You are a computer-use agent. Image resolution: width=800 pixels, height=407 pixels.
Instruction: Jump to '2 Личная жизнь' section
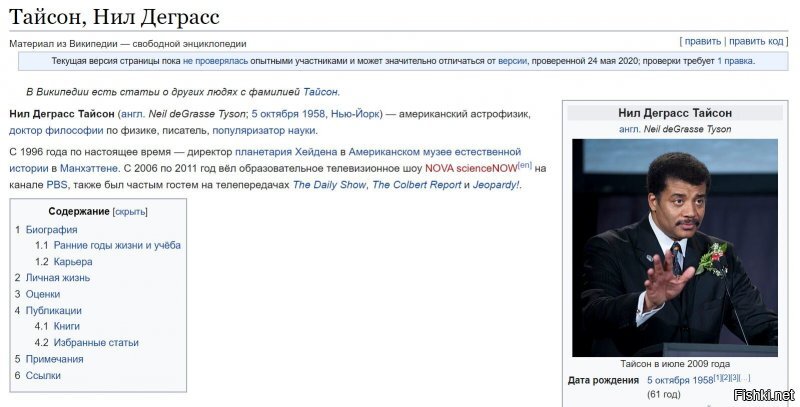(52, 278)
